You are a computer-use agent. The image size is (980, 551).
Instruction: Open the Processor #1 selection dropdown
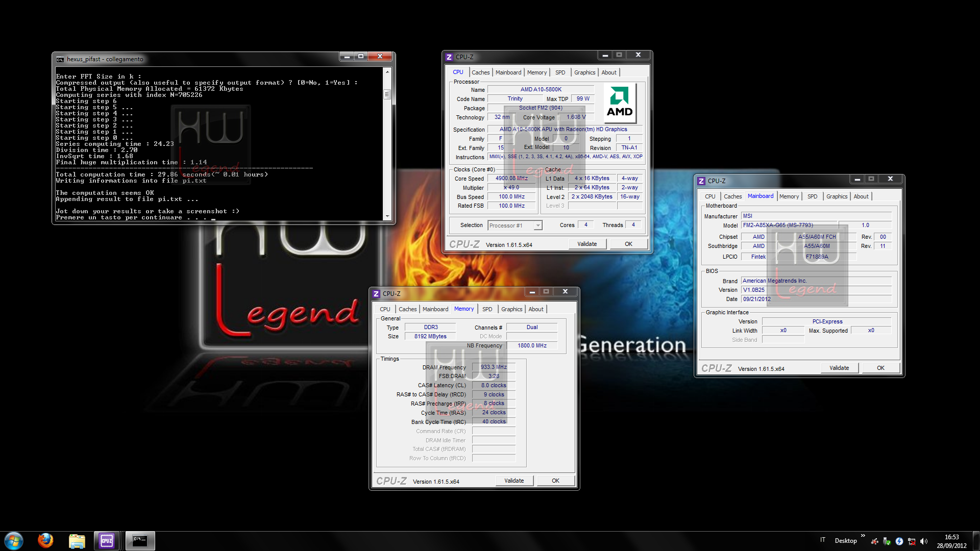(x=514, y=226)
